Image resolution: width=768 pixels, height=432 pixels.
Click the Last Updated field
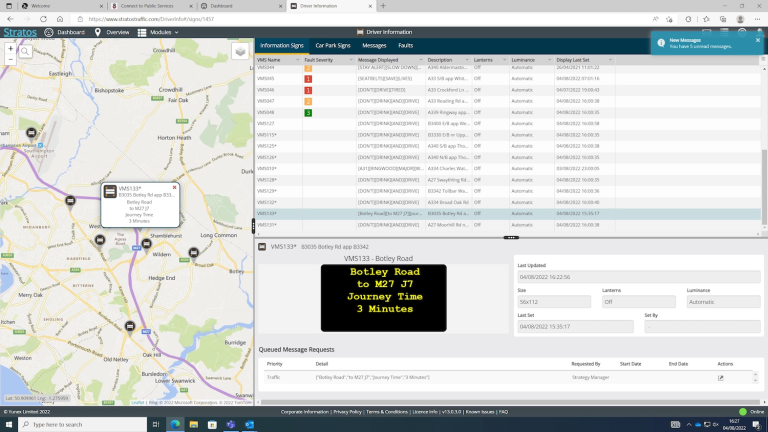pos(639,277)
